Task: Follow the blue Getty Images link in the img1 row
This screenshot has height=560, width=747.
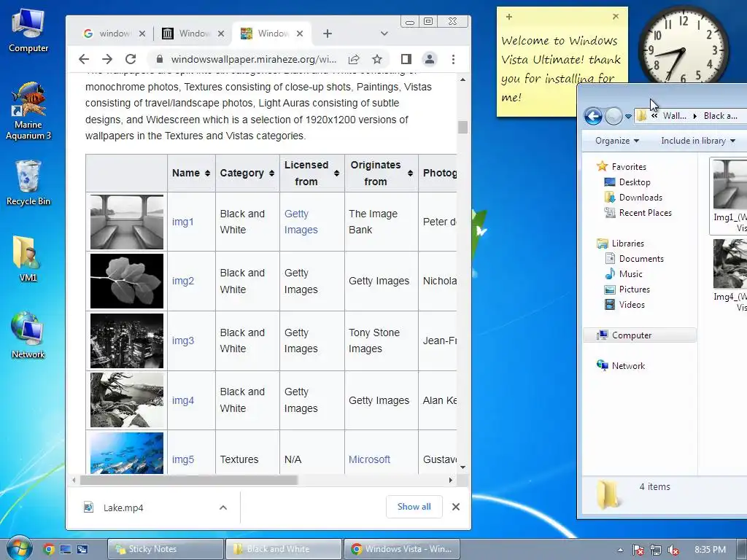Action: coord(301,222)
